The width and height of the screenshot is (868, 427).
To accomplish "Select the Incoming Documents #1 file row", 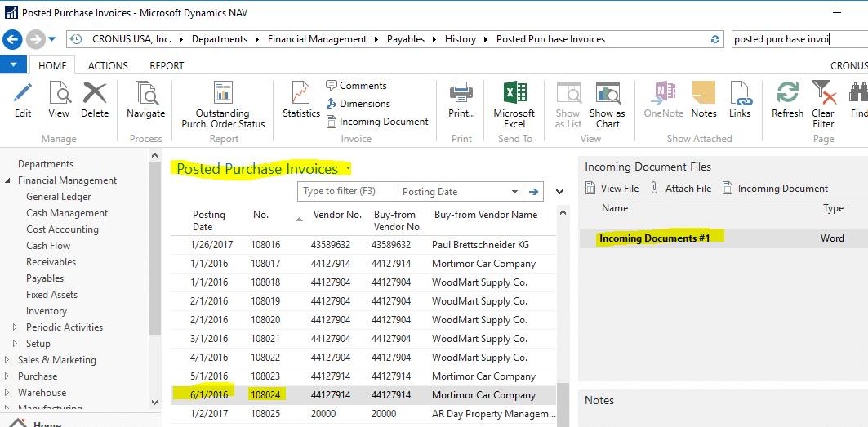I will point(723,238).
